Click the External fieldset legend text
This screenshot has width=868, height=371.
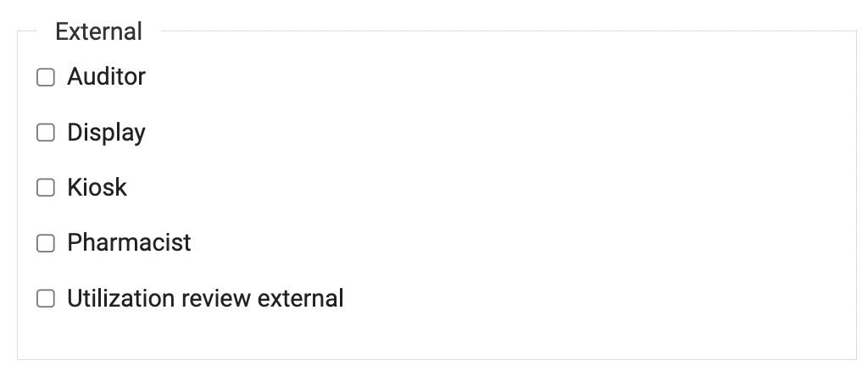click(x=98, y=32)
